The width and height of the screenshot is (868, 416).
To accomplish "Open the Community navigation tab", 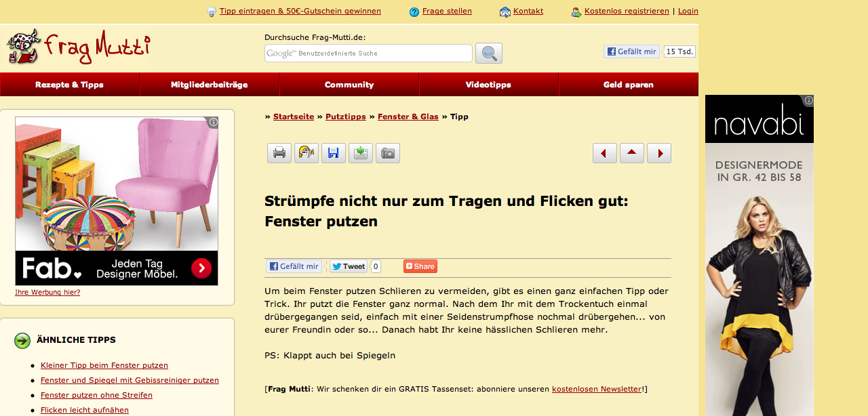I will tap(349, 85).
